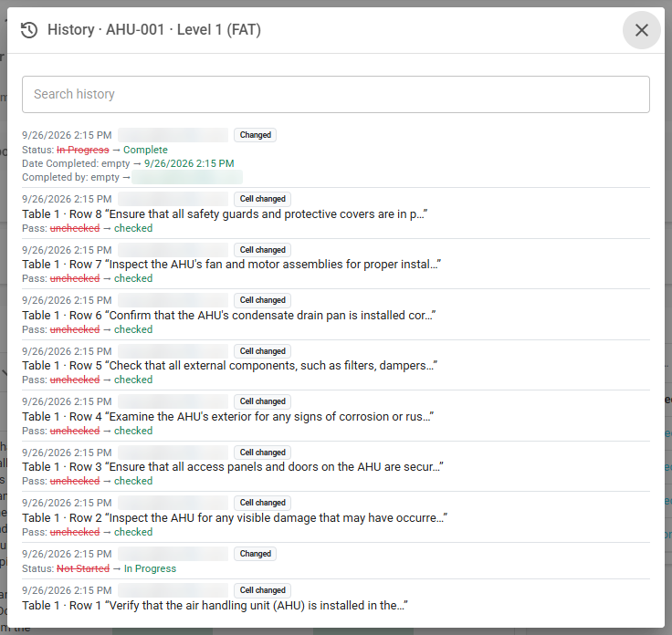Select Row 1 Verify air handling unit text
The height and width of the screenshot is (635, 672).
coord(215,606)
